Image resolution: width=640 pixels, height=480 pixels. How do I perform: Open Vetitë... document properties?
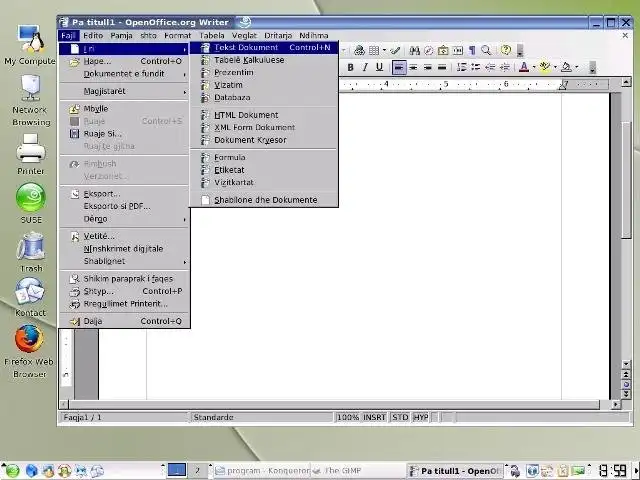click(x=124, y=236)
